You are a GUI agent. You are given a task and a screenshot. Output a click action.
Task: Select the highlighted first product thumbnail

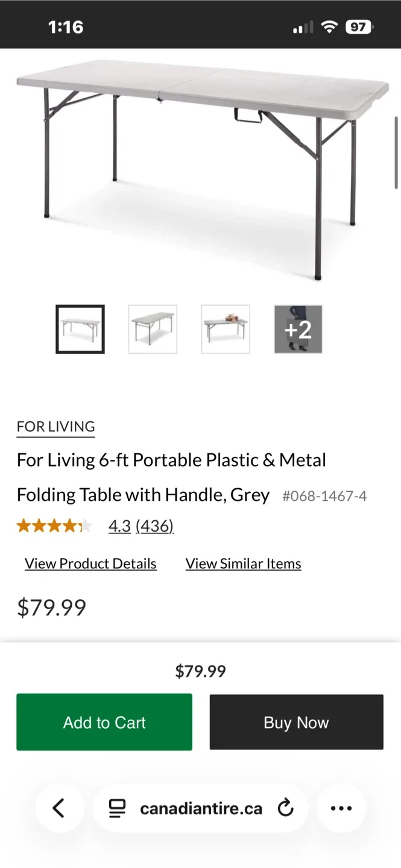pos(80,329)
